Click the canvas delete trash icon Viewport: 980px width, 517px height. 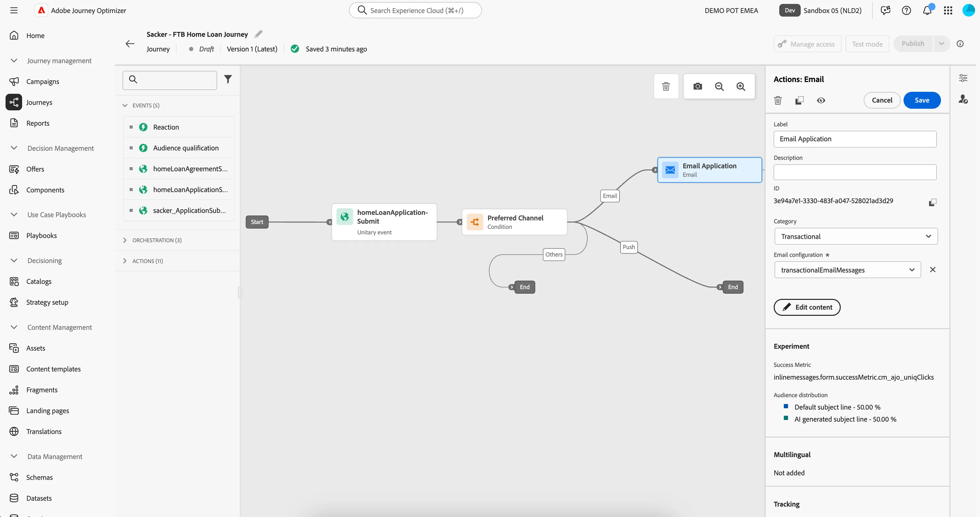point(666,86)
